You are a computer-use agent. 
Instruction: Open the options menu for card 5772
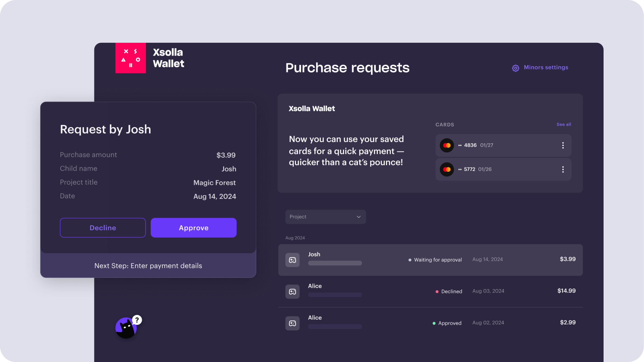[x=563, y=169]
